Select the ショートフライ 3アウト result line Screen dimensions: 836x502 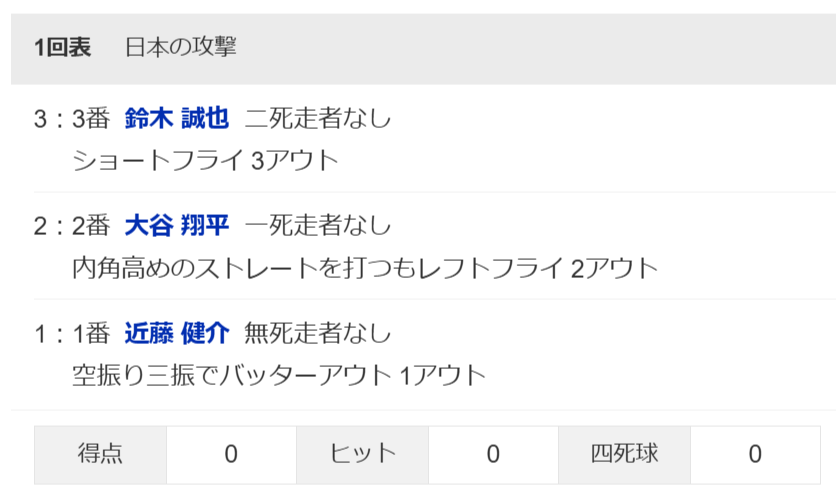tap(206, 160)
